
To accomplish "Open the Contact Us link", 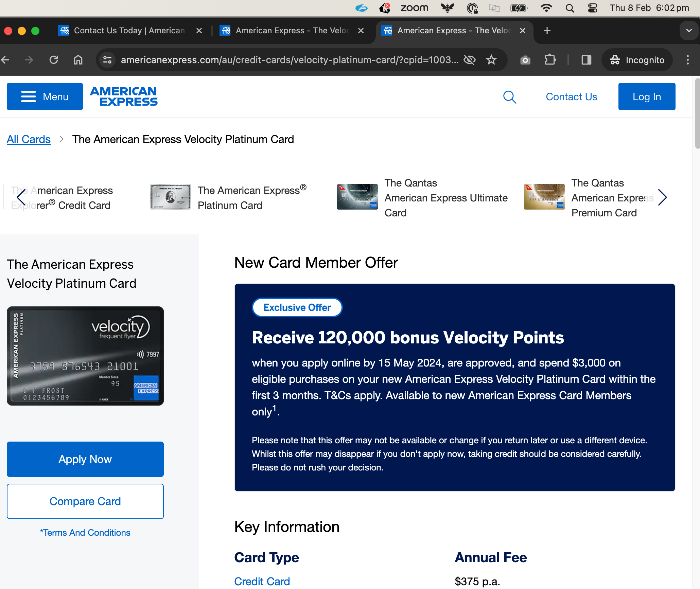I will tap(571, 97).
